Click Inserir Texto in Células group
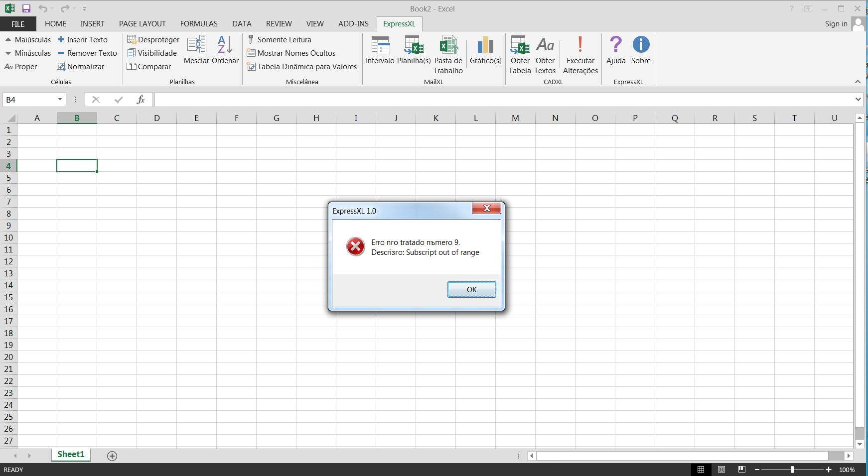Viewport: 868px width, 476px height. [83, 40]
